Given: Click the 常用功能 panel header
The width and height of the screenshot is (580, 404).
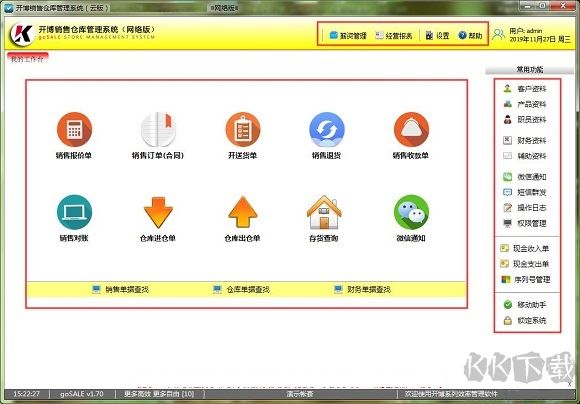Looking at the screenshot, I should point(530,70).
